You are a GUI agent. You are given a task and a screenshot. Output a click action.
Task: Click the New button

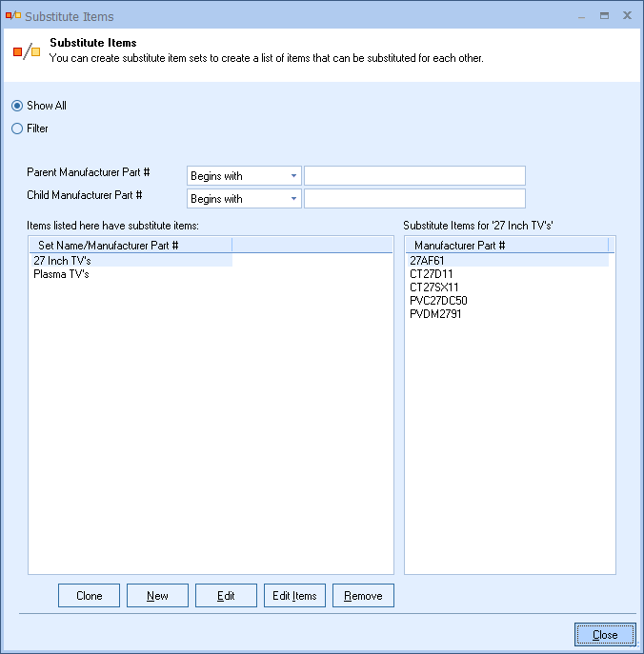[x=157, y=596]
